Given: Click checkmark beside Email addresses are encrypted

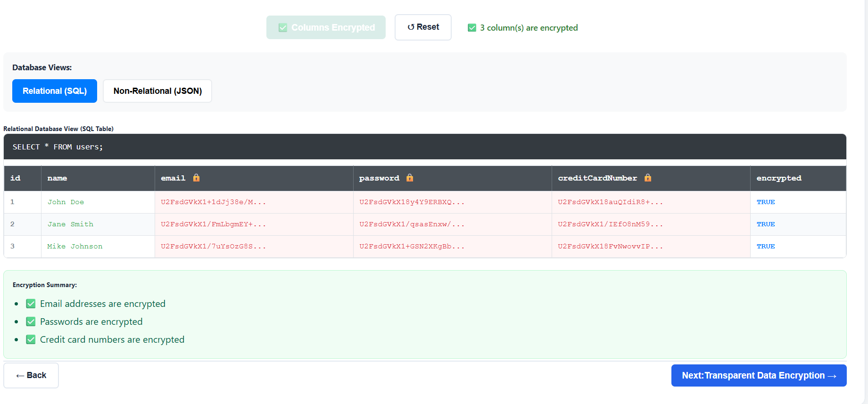Looking at the screenshot, I should coord(31,304).
